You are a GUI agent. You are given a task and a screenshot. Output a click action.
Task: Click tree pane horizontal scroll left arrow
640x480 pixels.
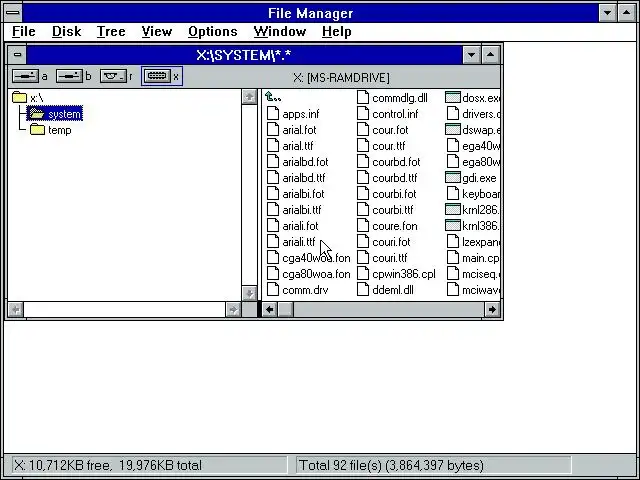pyautogui.click(x=16, y=310)
